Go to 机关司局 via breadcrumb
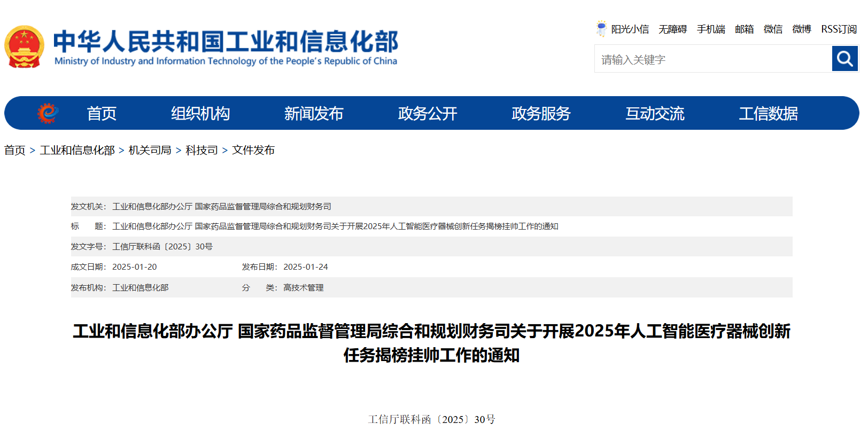 [x=150, y=151]
